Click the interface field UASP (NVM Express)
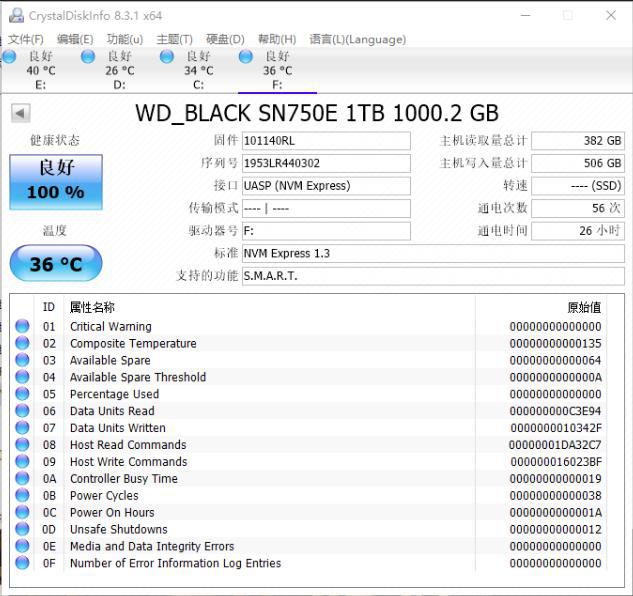The height and width of the screenshot is (596, 633). coord(326,186)
